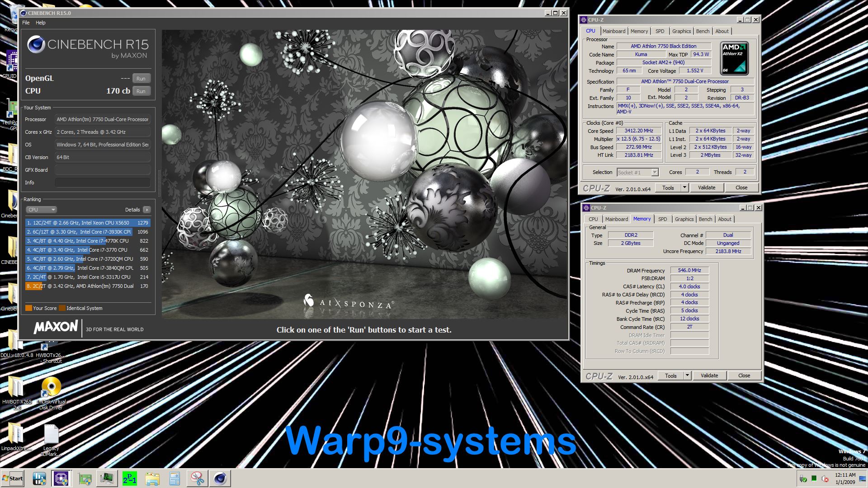
Task: Open Calculator from taskbar
Action: point(175,479)
